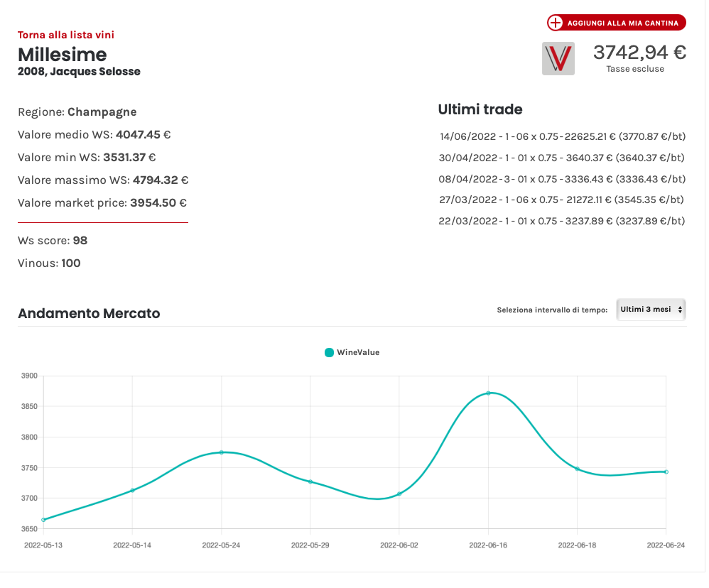Click the Vinous: 100 rating line
Screen dimensions: 709x588
point(49,263)
